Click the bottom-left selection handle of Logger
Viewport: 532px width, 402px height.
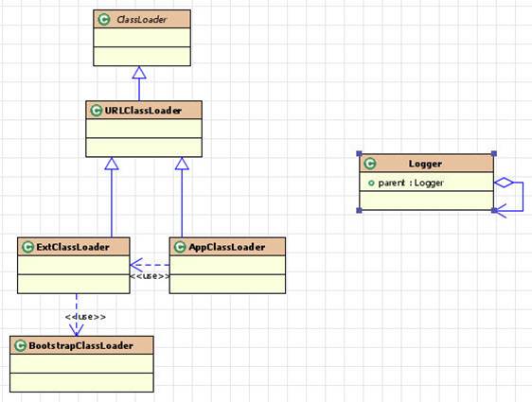(360, 211)
